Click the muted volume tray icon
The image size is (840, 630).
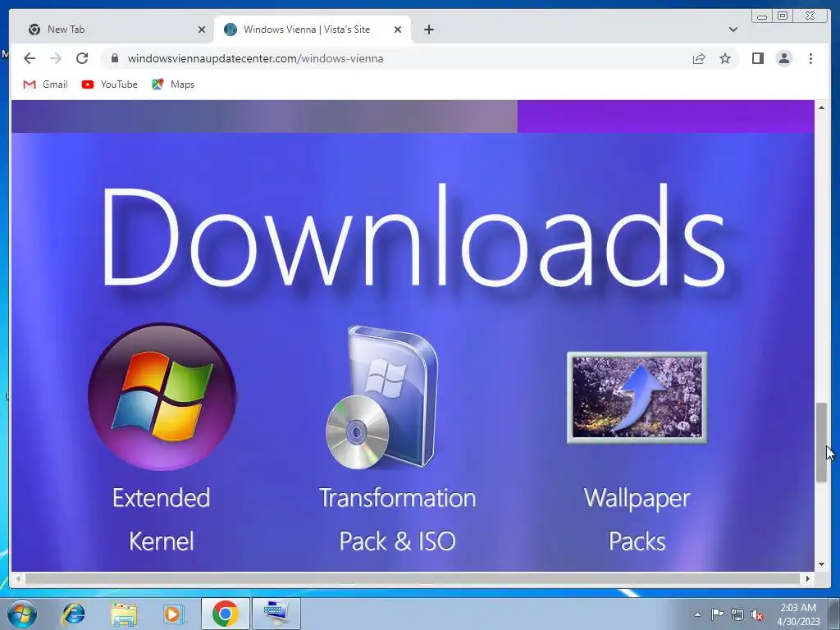click(x=757, y=614)
